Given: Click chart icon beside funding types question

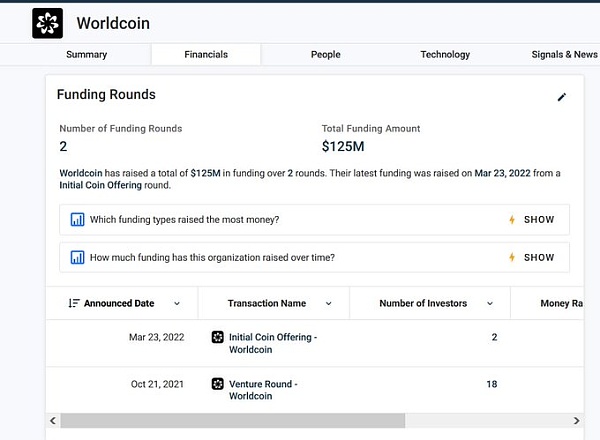Looking at the screenshot, I should click(77, 220).
